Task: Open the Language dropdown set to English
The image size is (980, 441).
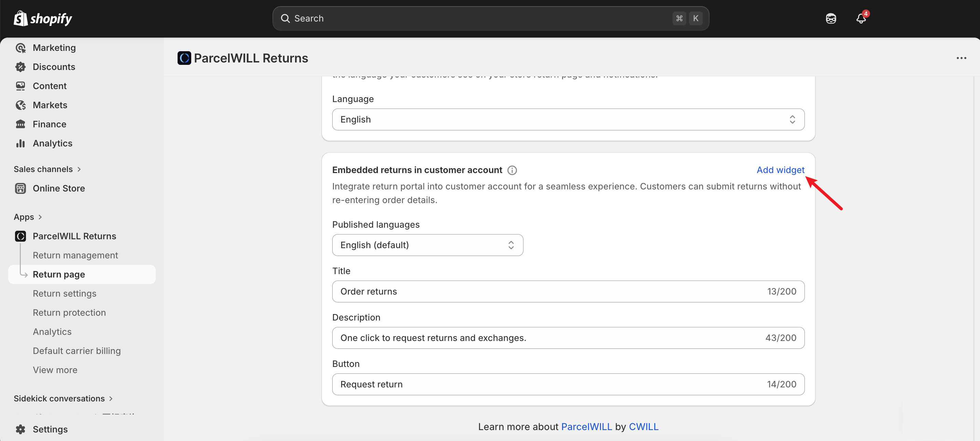Action: point(568,119)
